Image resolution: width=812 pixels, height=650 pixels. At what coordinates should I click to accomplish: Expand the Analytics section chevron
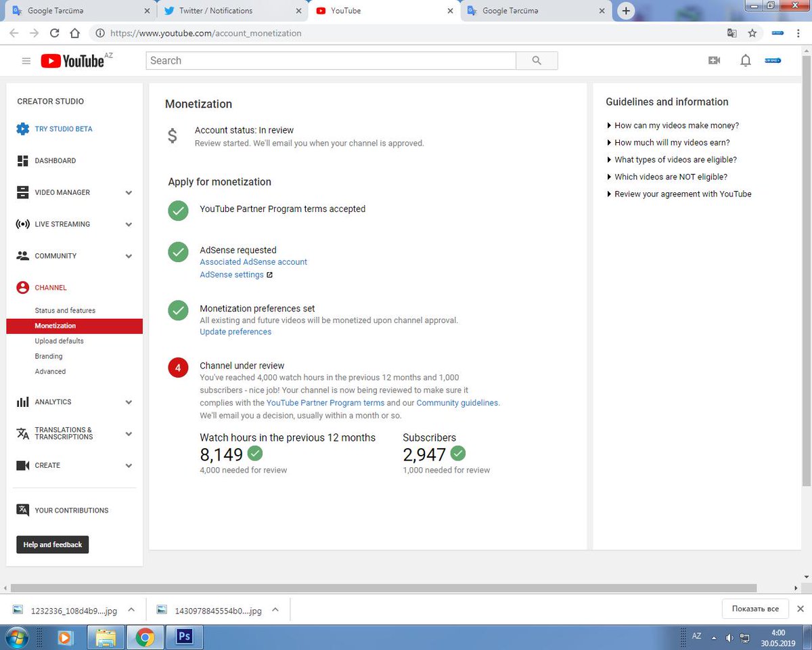[129, 402]
